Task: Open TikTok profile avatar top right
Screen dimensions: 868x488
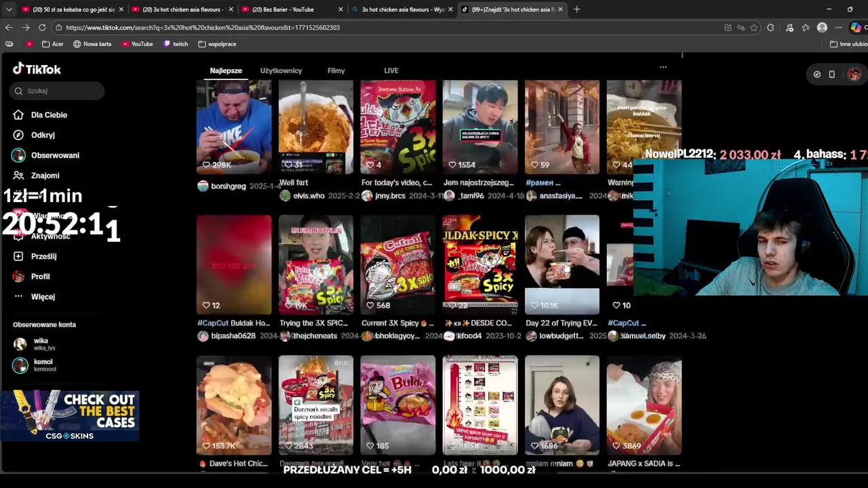Action: 854,75
